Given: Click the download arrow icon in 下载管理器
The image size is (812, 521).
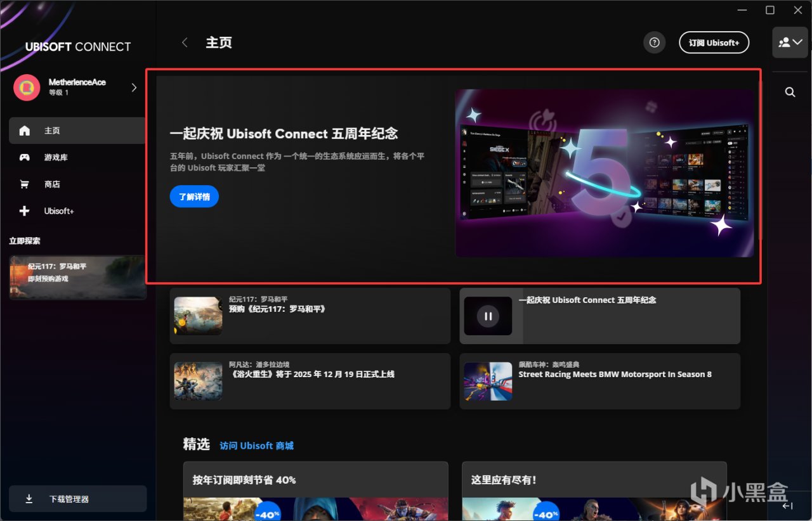Looking at the screenshot, I should tap(29, 499).
